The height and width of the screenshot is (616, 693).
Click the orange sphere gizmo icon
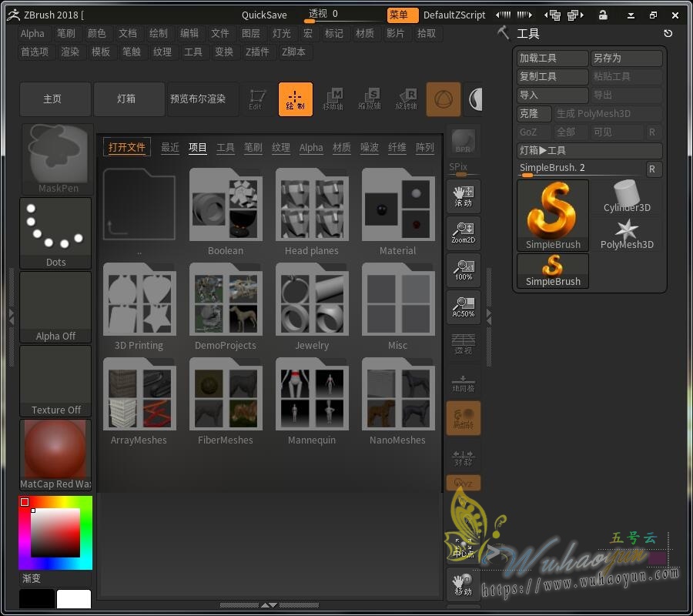click(444, 99)
